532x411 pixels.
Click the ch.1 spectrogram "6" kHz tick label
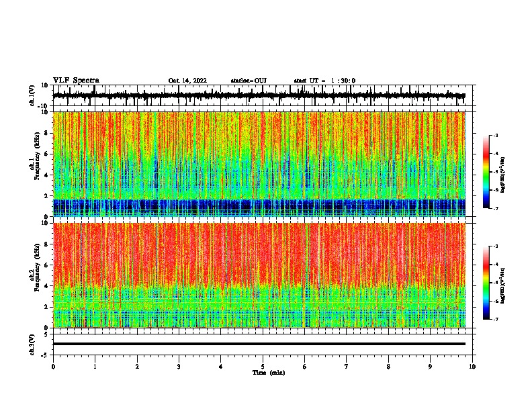click(47, 154)
